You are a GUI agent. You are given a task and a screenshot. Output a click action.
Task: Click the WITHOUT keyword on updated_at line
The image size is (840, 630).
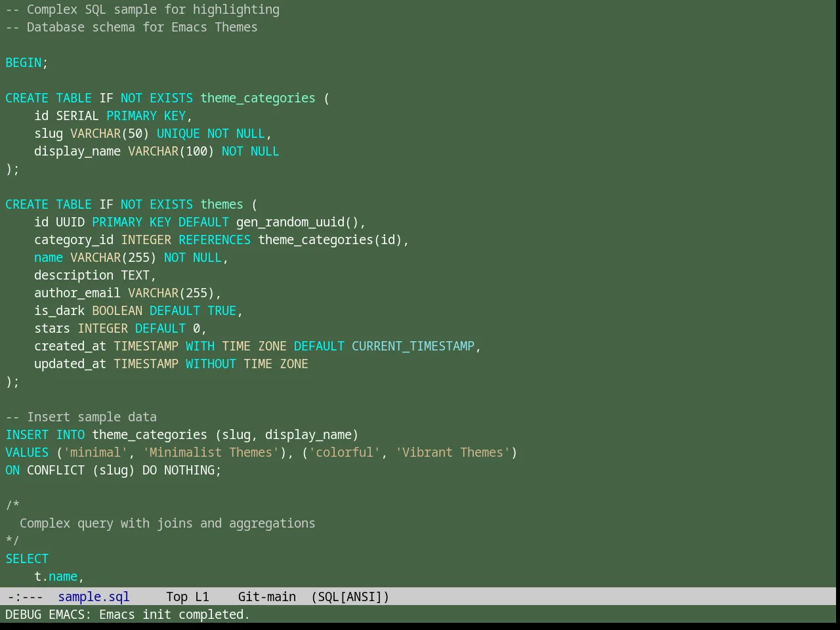(211, 364)
